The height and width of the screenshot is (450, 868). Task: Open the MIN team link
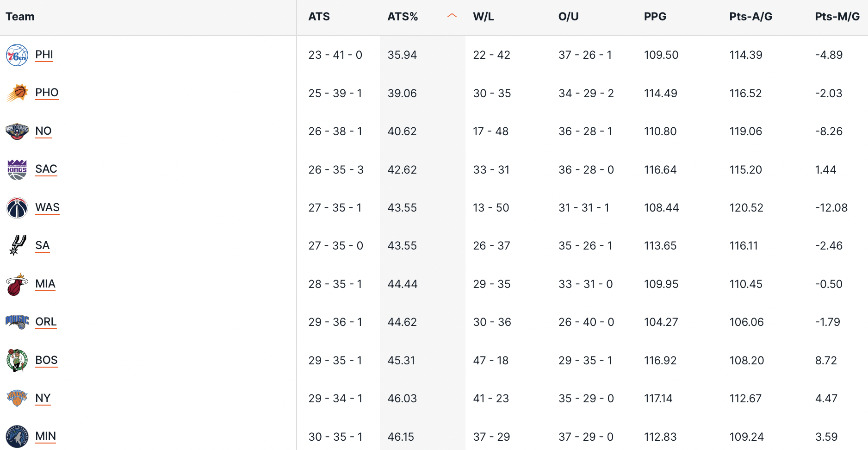point(45,436)
